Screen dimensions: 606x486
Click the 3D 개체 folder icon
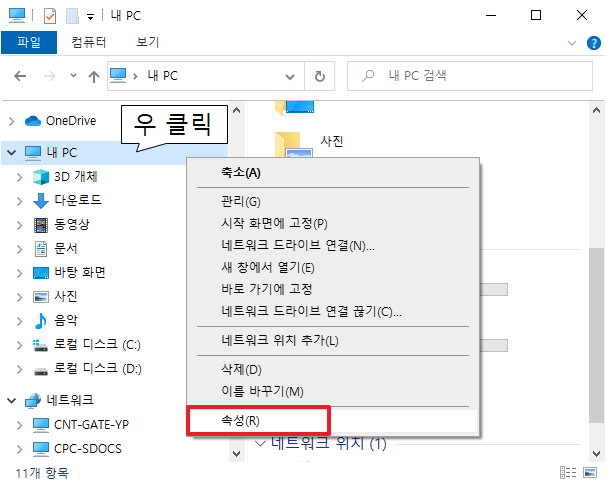click(41, 177)
